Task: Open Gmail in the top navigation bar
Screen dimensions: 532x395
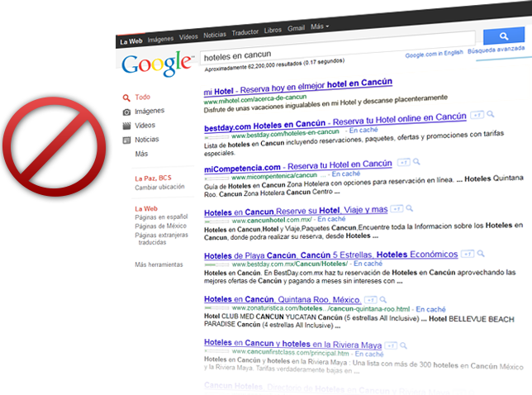Action: [297, 28]
